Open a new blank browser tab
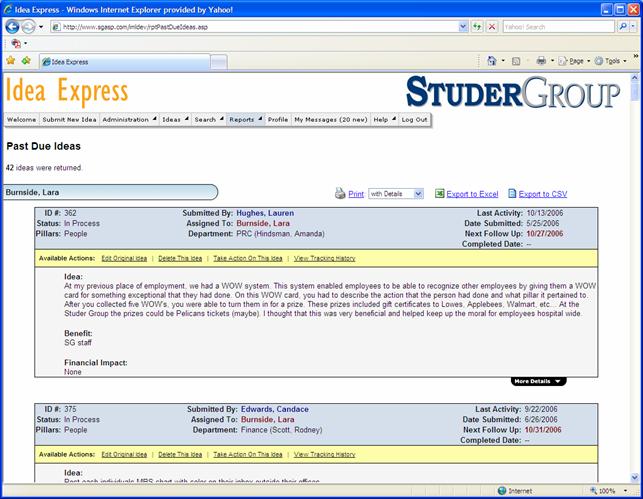 (219, 62)
